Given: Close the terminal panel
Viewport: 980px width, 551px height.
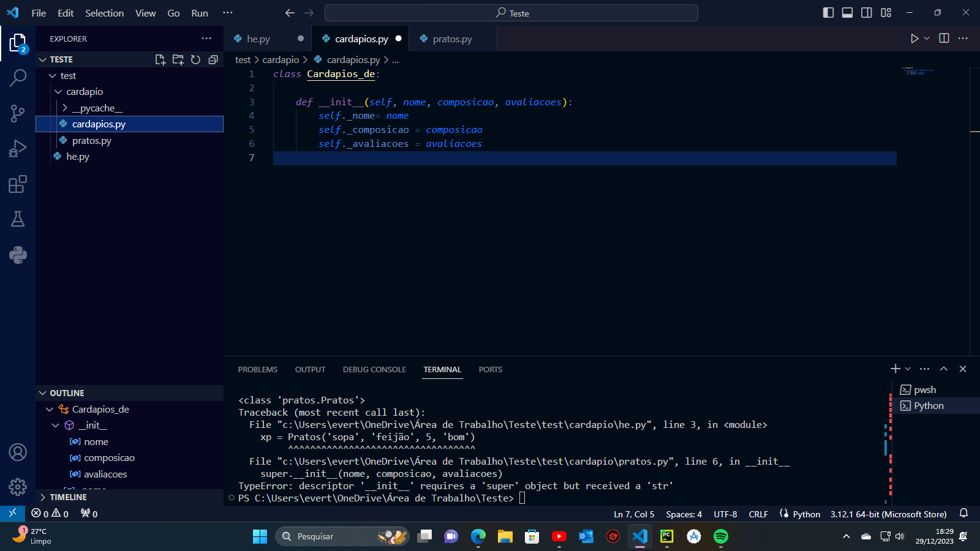Looking at the screenshot, I should point(963,369).
